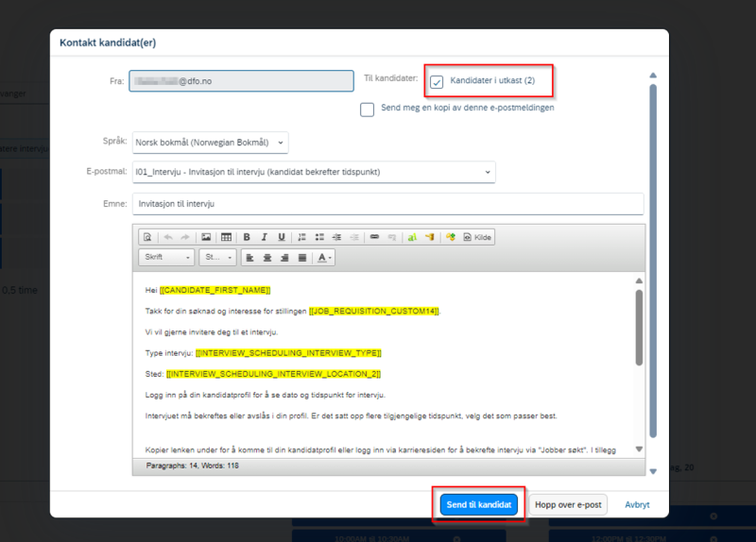Toggle bold formatting
This screenshot has height=542, width=756.
[247, 237]
